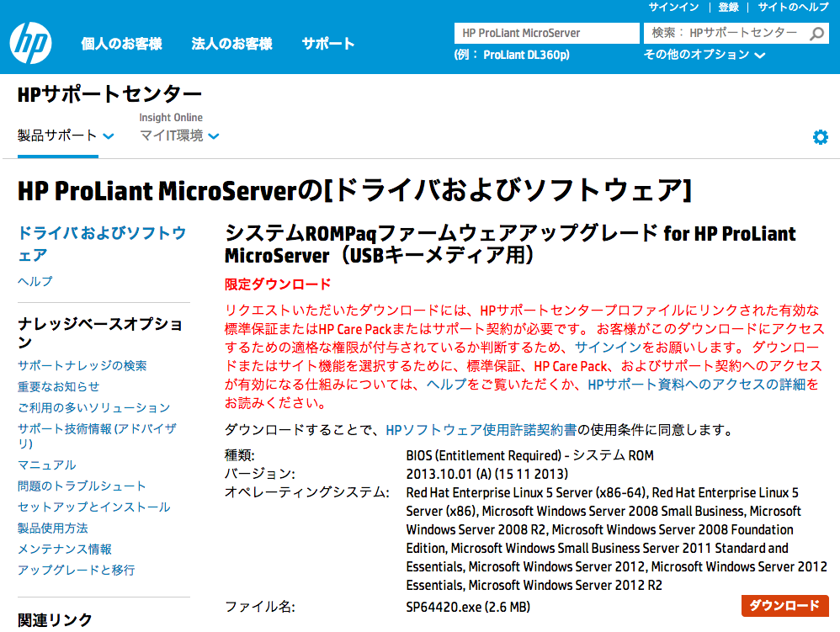Click the HPサポートセンター search field
Screen dimensions: 840x632
[x=724, y=34]
